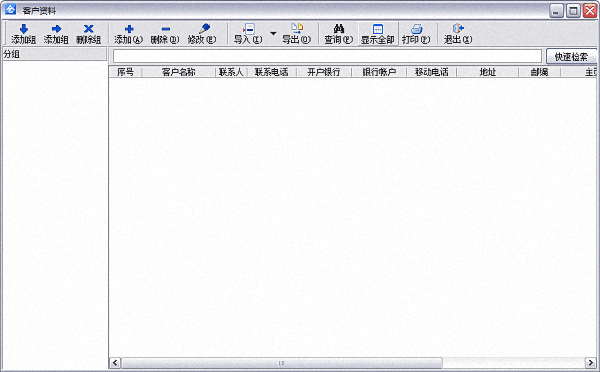
Task: Click the 打印(P) printer icon
Action: [x=416, y=29]
